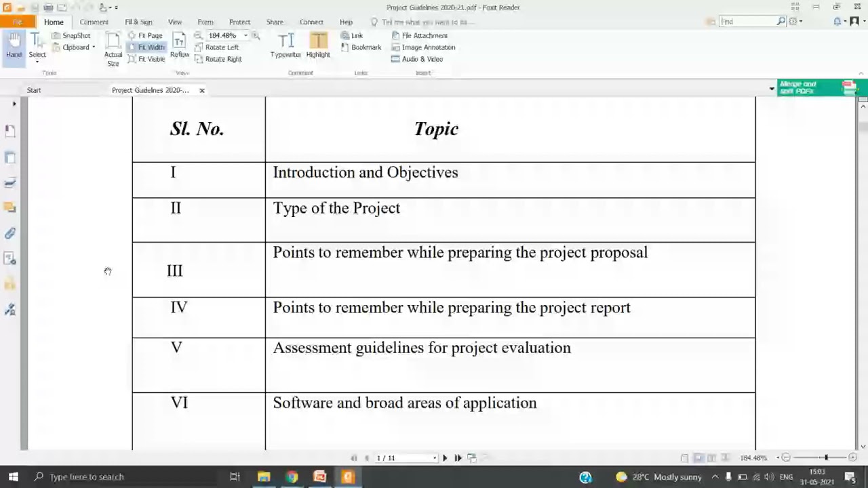Open the File menu
The width and height of the screenshot is (868, 488).
point(17,22)
